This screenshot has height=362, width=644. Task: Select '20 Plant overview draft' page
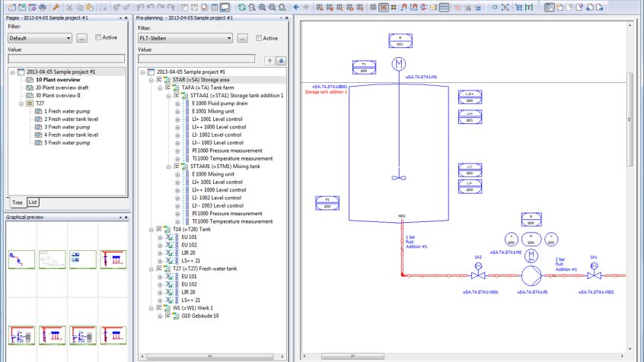coord(62,87)
